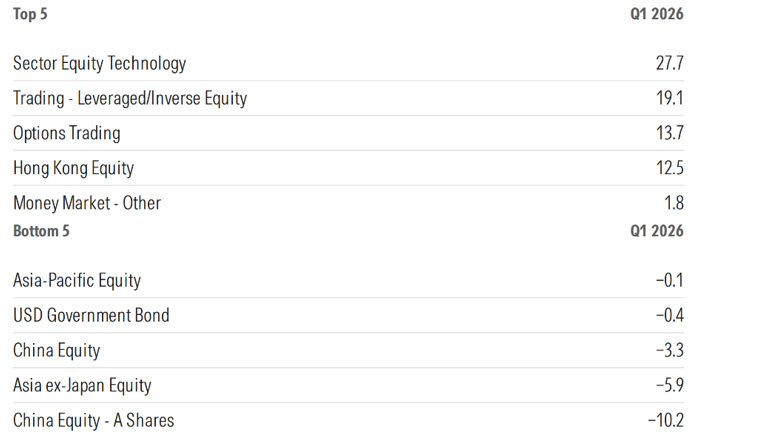Click the Hong Kong Equity category
The height and width of the screenshot is (442, 758).
73,168
